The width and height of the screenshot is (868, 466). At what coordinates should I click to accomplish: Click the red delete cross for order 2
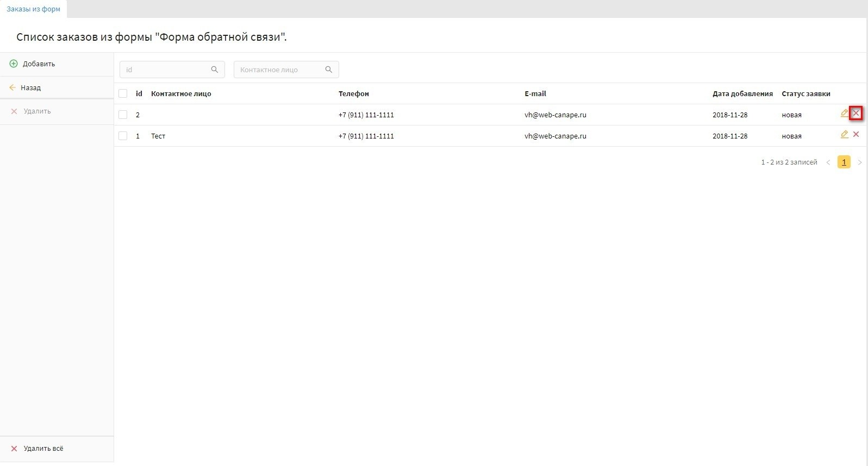tap(856, 114)
